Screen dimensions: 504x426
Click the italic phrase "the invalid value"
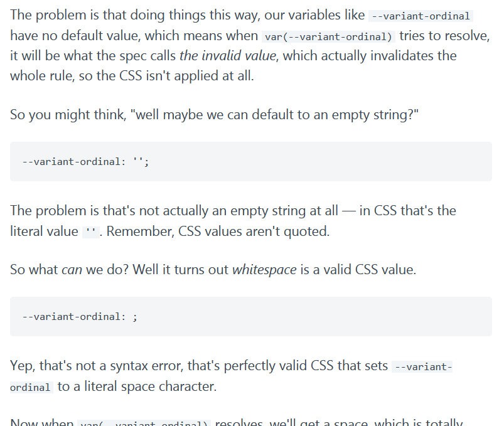[x=227, y=56]
